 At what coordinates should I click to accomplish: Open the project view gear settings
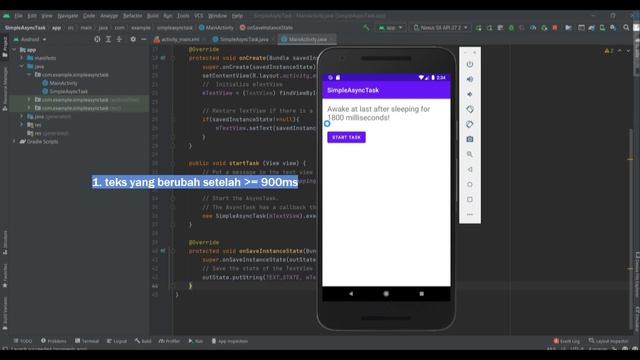click(x=133, y=39)
